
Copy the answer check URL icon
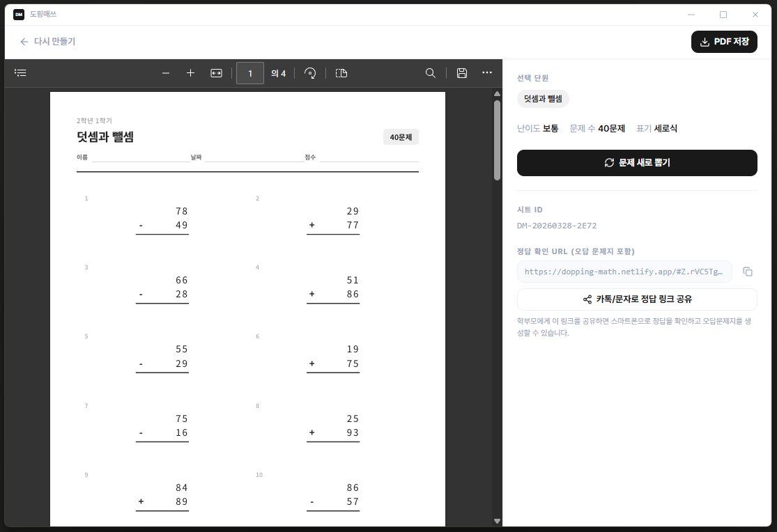click(748, 272)
